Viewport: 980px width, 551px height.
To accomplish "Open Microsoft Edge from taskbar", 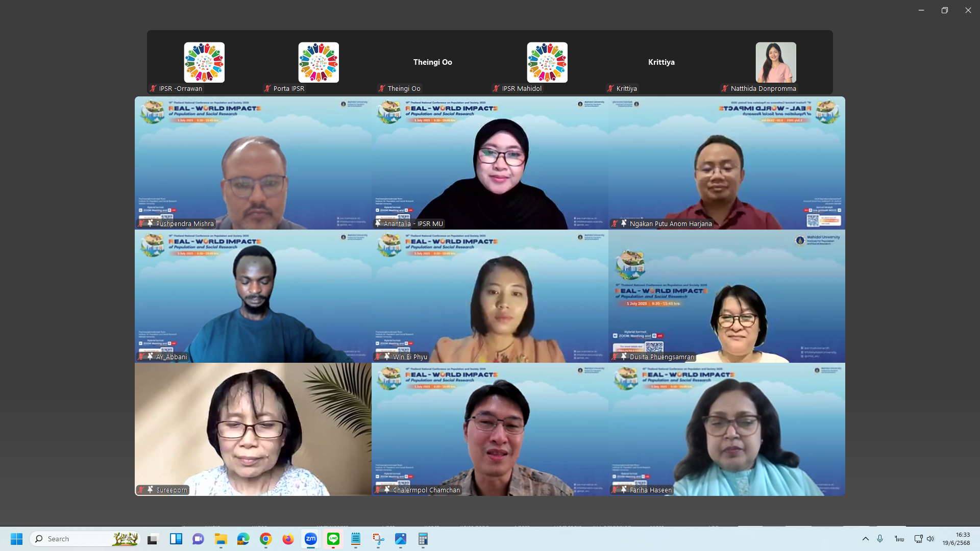I will [243, 539].
